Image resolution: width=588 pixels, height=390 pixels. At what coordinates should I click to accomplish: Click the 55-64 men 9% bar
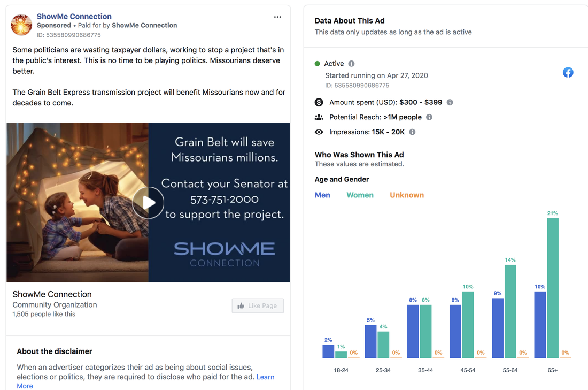pos(498,328)
